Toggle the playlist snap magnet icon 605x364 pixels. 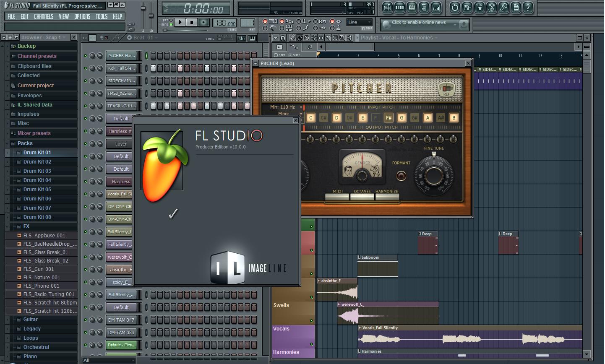click(x=283, y=38)
